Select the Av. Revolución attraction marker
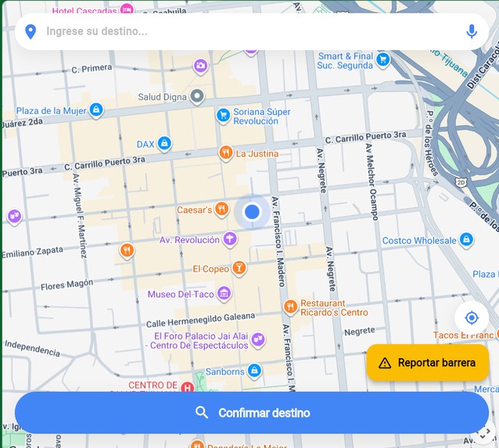The image size is (499, 448). [230, 239]
